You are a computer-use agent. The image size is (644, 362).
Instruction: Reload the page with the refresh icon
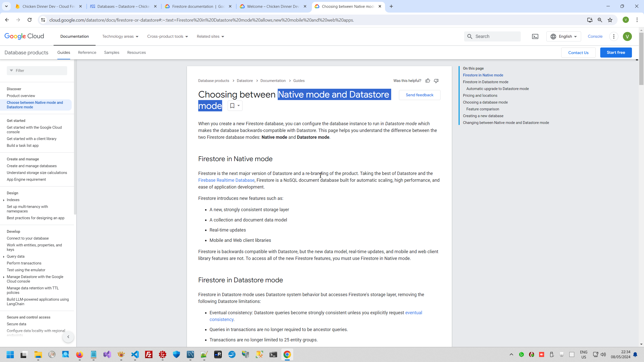[29, 20]
